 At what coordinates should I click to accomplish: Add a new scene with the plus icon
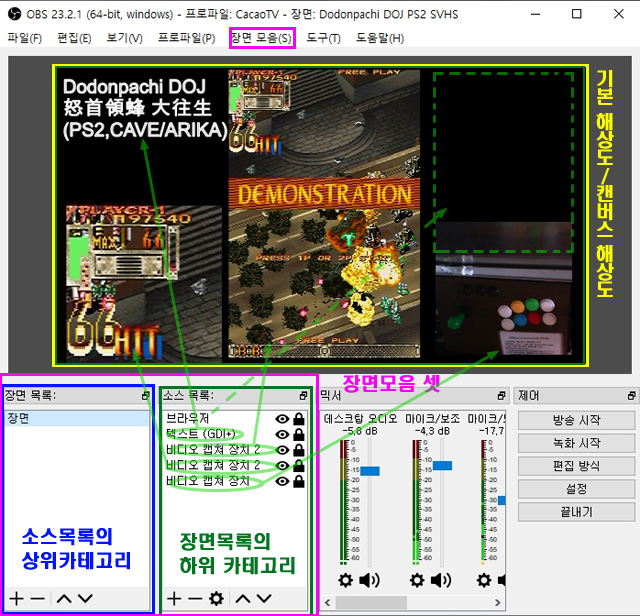coord(16,599)
